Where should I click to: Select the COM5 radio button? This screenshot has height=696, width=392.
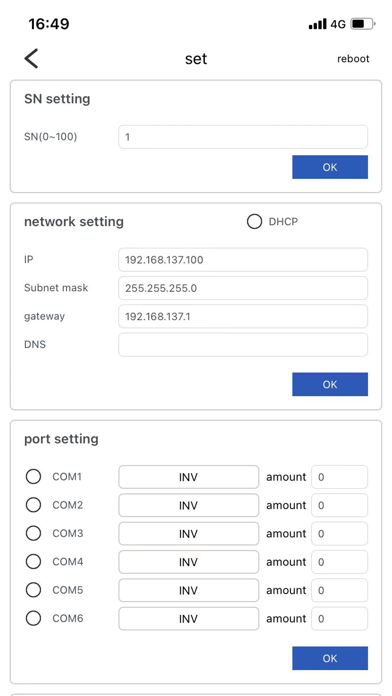(33, 590)
